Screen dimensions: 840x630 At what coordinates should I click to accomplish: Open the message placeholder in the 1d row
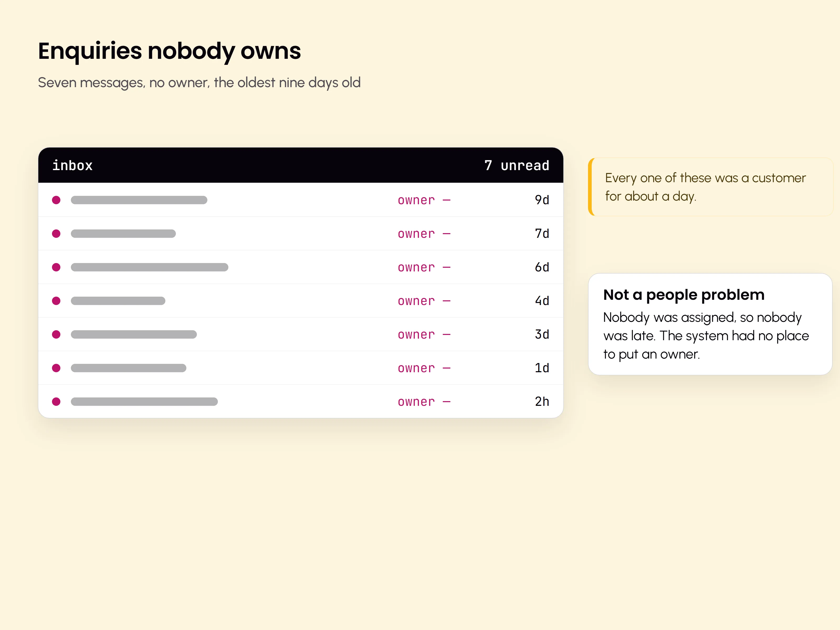point(128,368)
